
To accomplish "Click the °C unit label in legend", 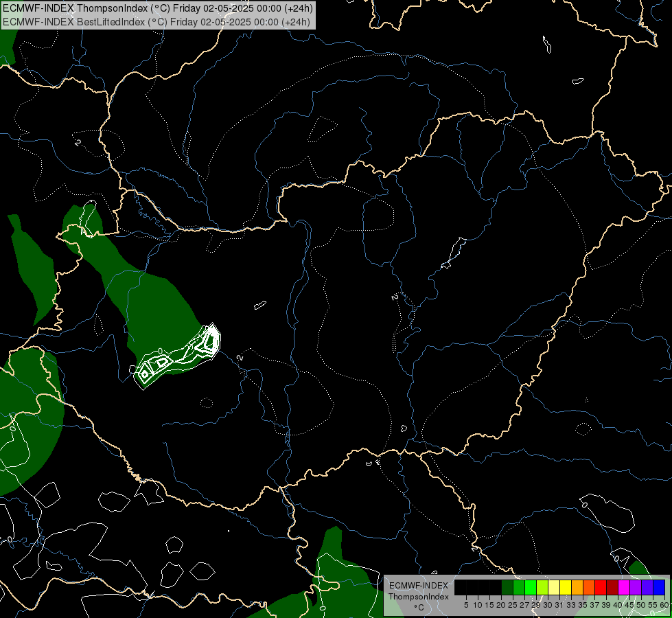I will coord(419,608).
